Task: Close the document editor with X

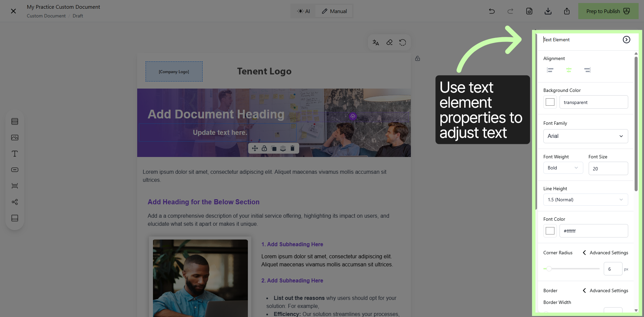Action: click(13, 11)
